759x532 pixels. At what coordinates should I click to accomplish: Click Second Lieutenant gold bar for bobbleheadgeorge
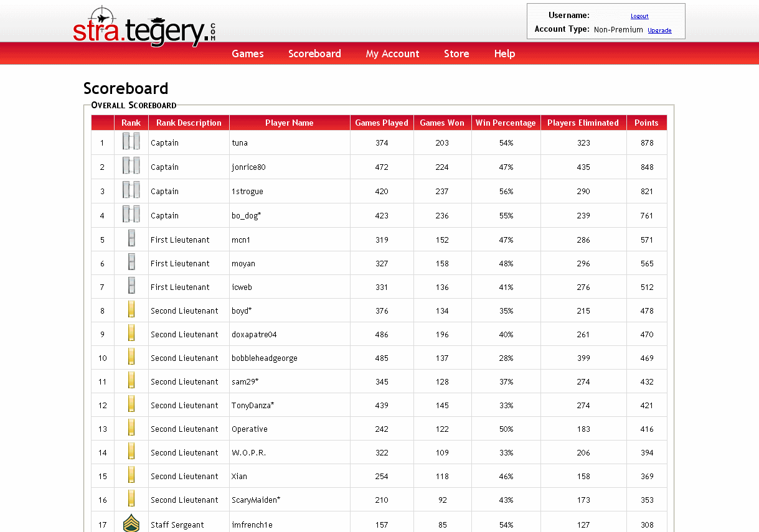131,357
